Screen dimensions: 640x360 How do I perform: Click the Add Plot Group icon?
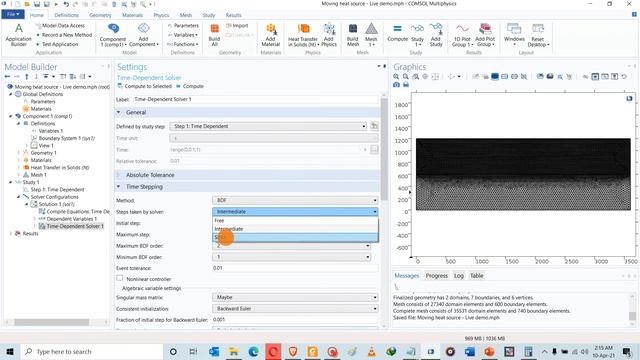point(485,34)
